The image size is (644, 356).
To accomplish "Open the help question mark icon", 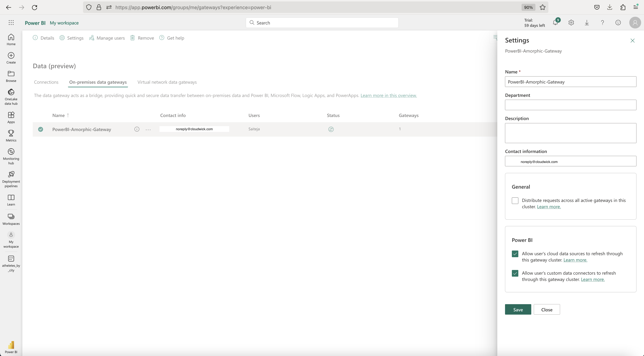I will pos(602,22).
